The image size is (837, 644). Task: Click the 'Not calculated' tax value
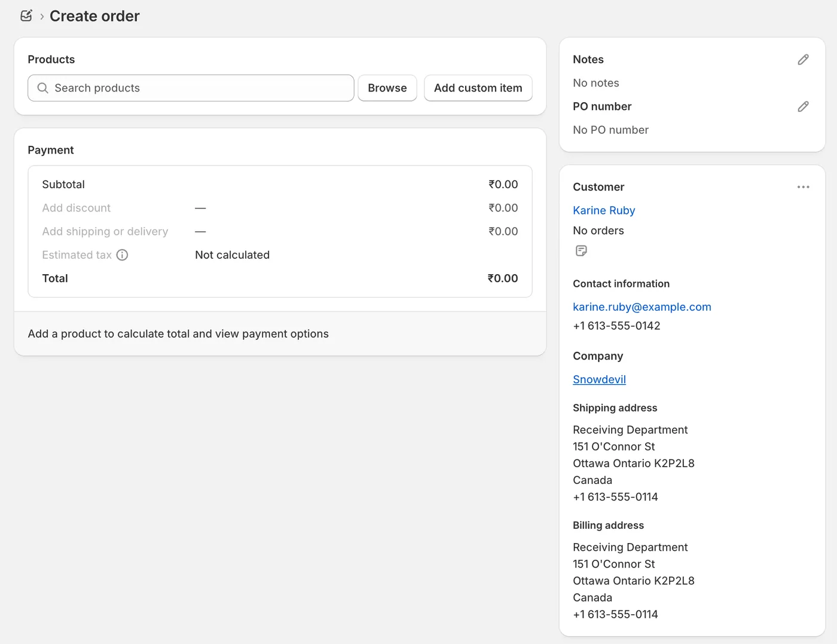[232, 255]
